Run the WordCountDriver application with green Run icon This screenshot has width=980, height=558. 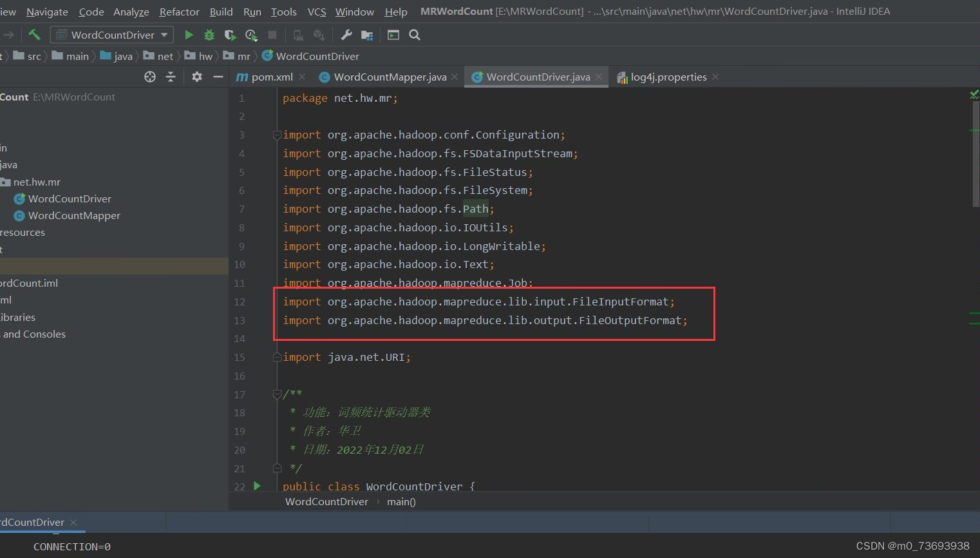click(x=189, y=35)
